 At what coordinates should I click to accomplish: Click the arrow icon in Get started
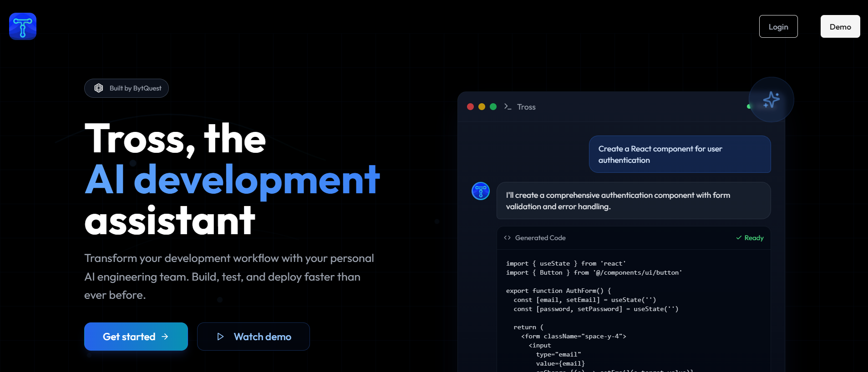(165, 337)
